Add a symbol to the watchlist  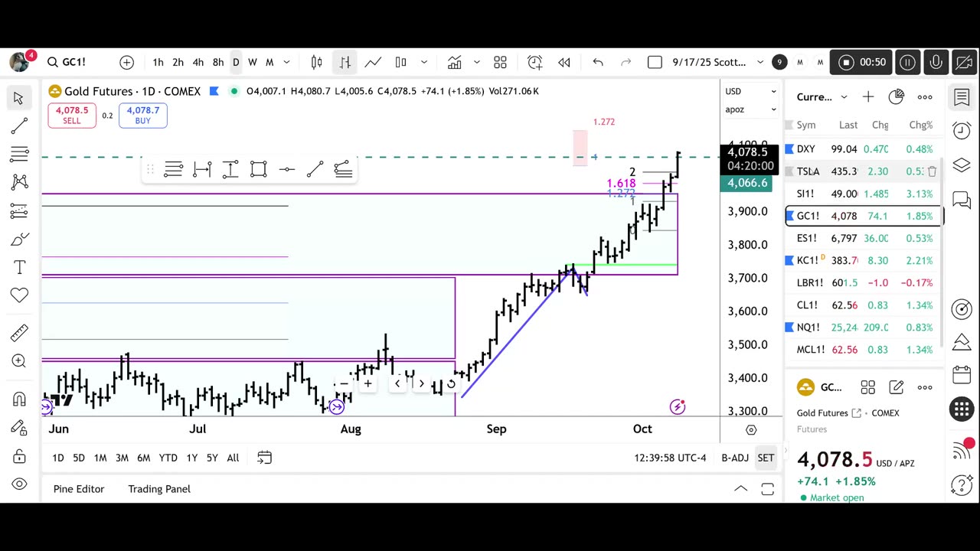click(868, 97)
